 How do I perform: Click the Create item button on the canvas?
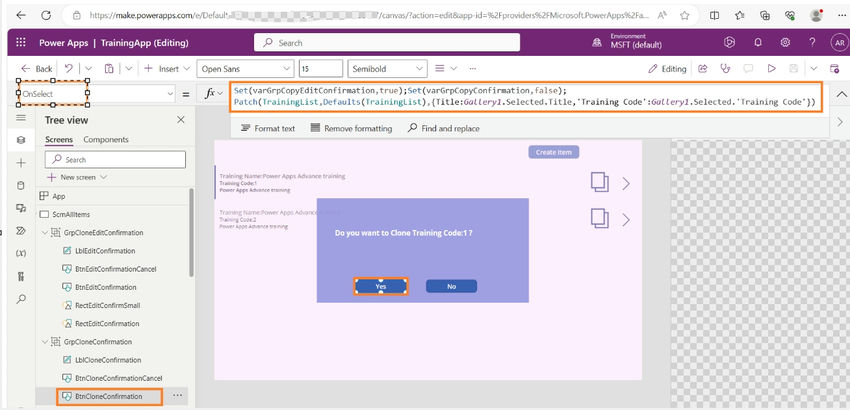553,152
